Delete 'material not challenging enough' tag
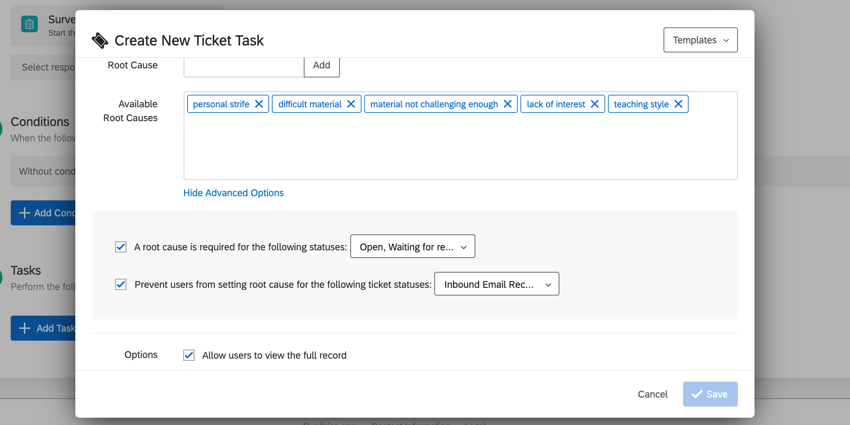The height and width of the screenshot is (425, 850). point(508,104)
